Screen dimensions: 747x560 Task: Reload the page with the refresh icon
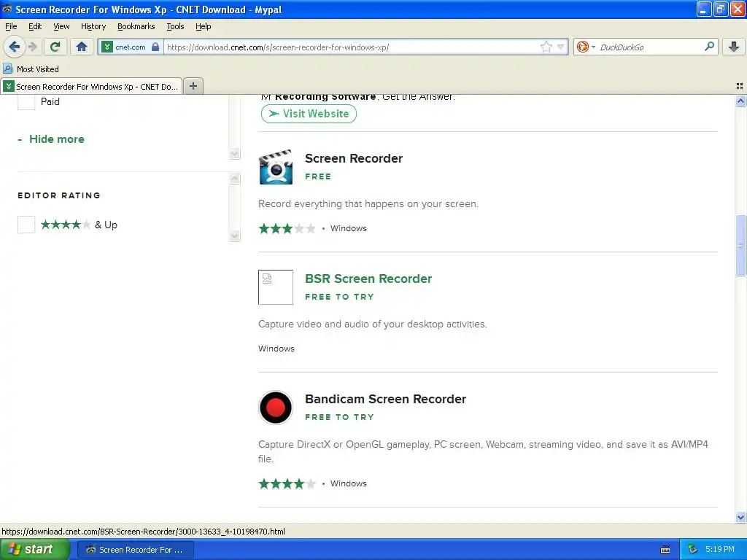[x=55, y=47]
